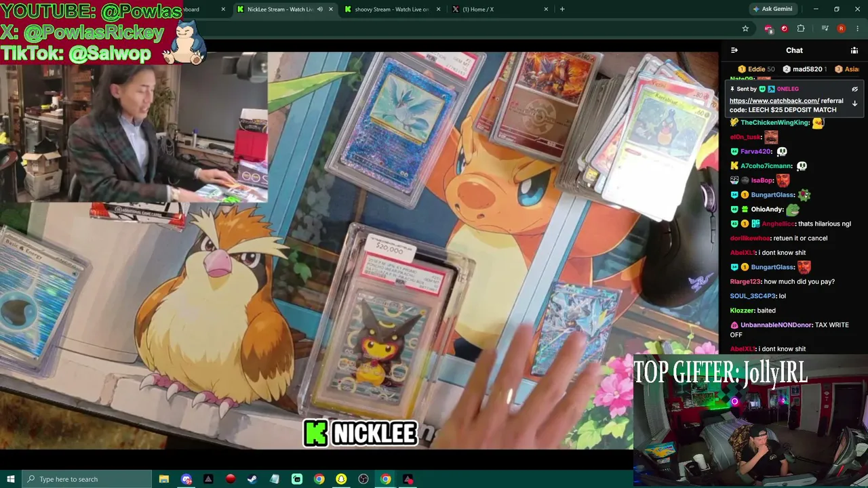Switch to the shoovy Stream browser tab
This screenshot has height=488, width=868.
[x=392, y=9]
